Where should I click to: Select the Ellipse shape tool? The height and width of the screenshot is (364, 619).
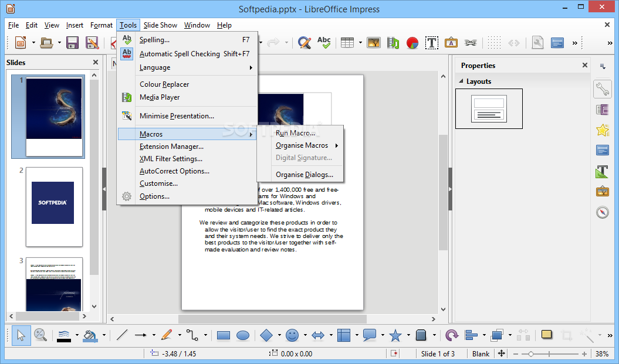243,336
